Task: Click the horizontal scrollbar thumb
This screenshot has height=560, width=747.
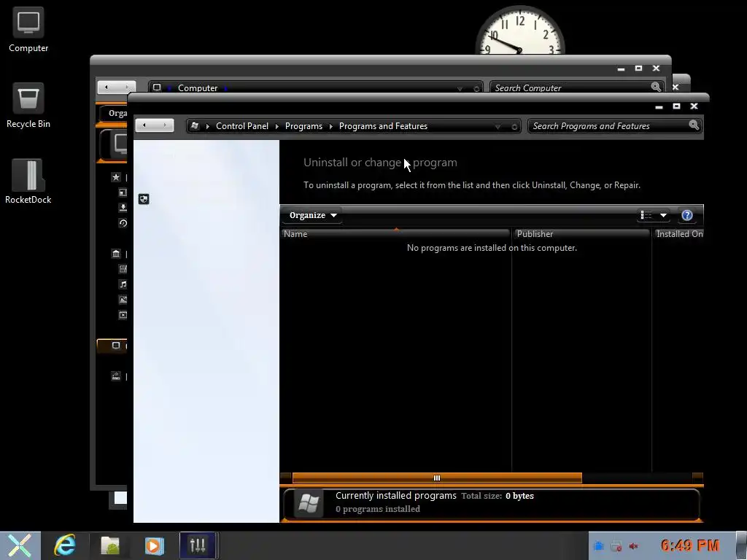Action: click(x=437, y=478)
